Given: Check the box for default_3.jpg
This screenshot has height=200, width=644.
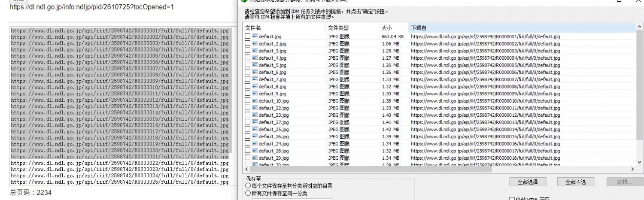Looking at the screenshot, I should pyautogui.click(x=247, y=51).
